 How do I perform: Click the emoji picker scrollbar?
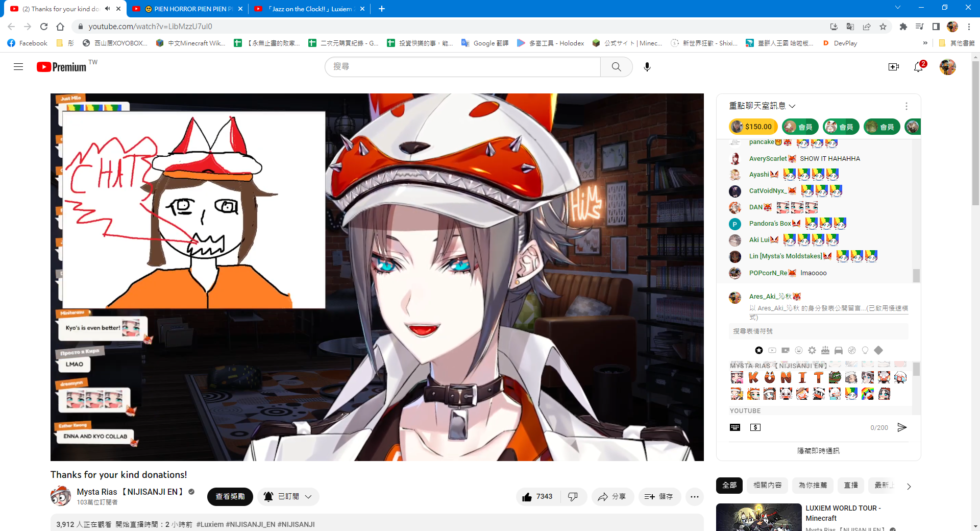[916, 369]
